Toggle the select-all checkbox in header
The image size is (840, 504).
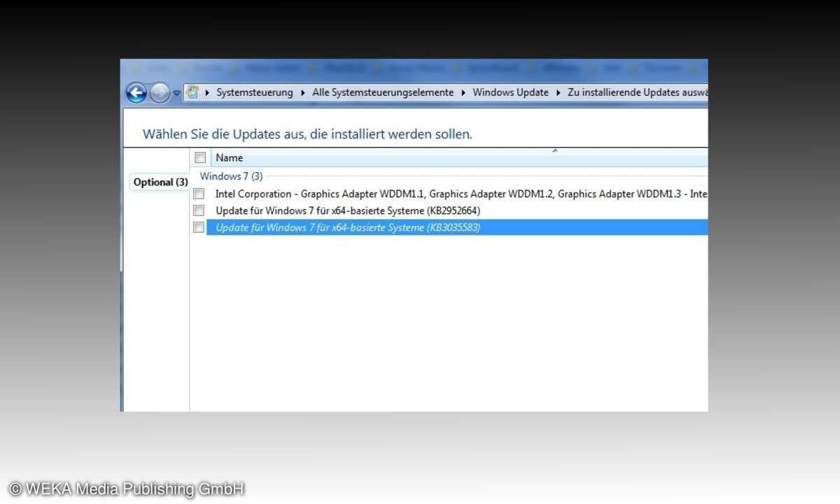point(200,157)
